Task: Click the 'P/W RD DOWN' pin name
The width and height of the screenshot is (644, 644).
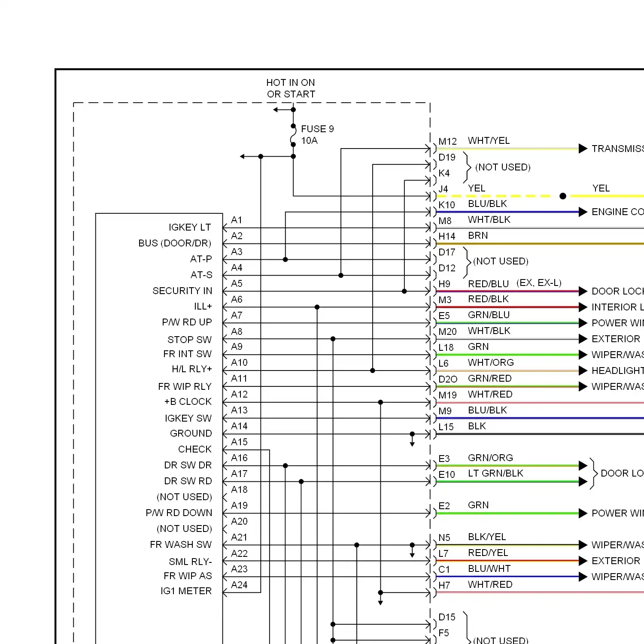Action: click(x=179, y=513)
